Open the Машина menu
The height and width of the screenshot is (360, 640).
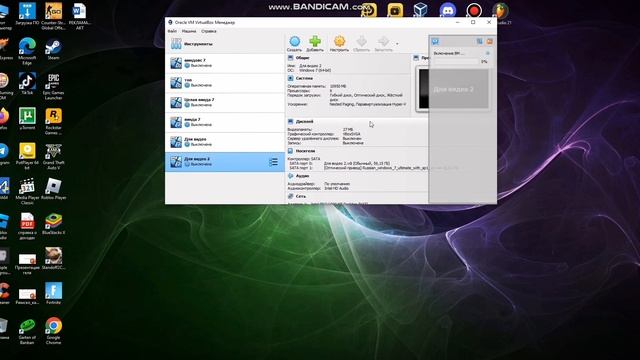pos(189,31)
